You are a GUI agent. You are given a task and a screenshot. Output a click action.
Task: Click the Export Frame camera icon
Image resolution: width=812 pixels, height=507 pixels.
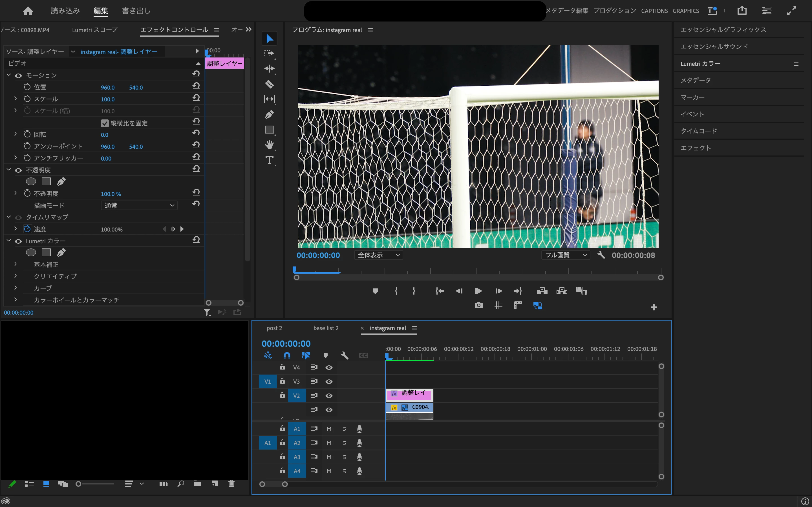tap(478, 306)
